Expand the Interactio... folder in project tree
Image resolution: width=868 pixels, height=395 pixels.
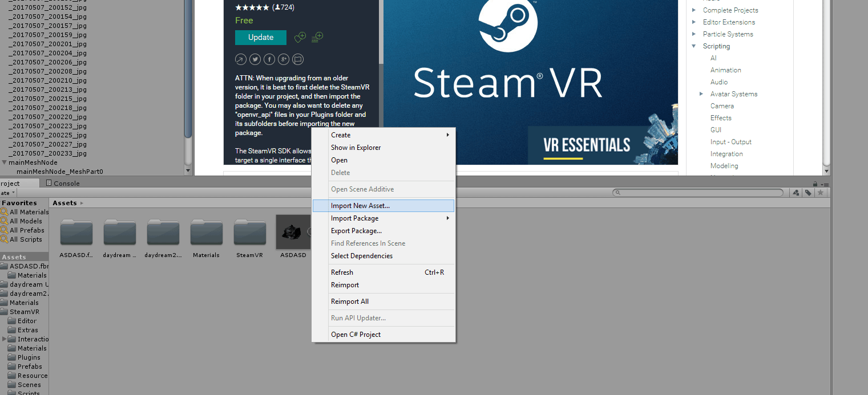(5, 339)
